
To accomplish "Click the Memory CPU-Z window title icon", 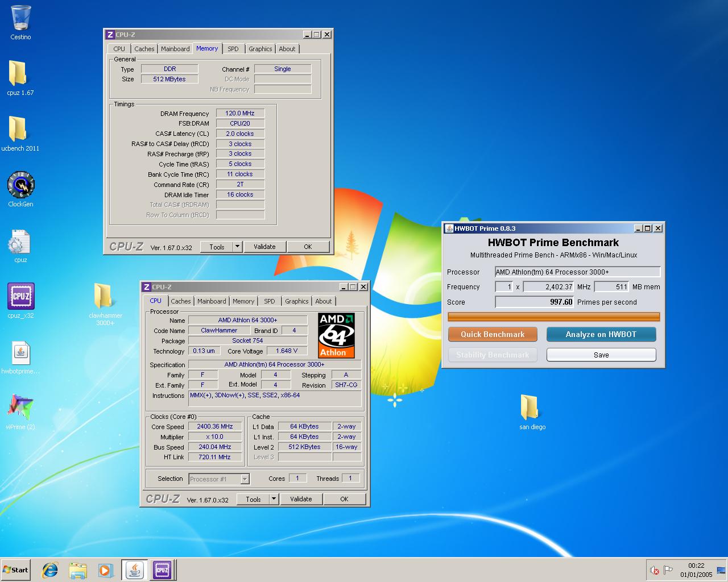I will point(110,35).
